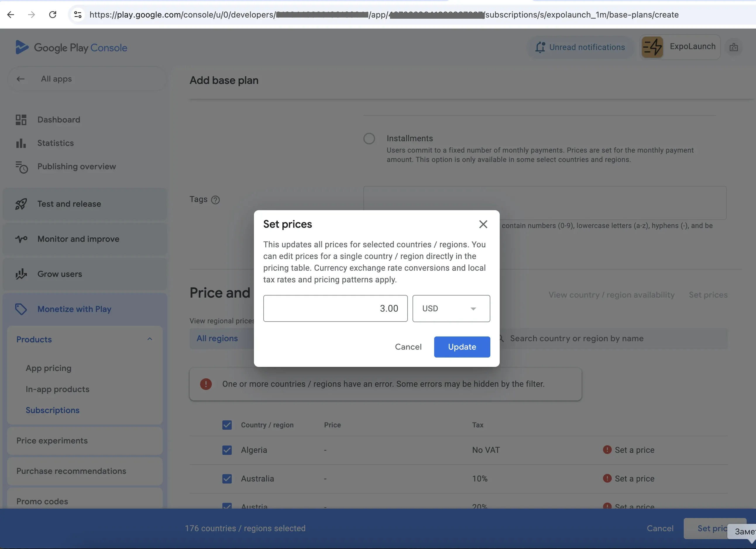Open Dashboard via its grid icon

(21, 120)
